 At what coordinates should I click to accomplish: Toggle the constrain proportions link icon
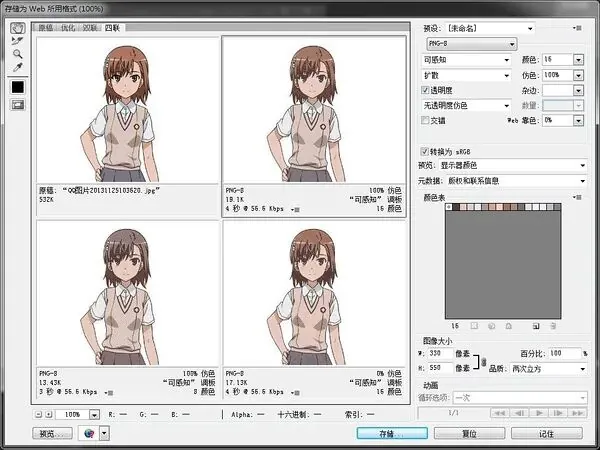(484, 362)
